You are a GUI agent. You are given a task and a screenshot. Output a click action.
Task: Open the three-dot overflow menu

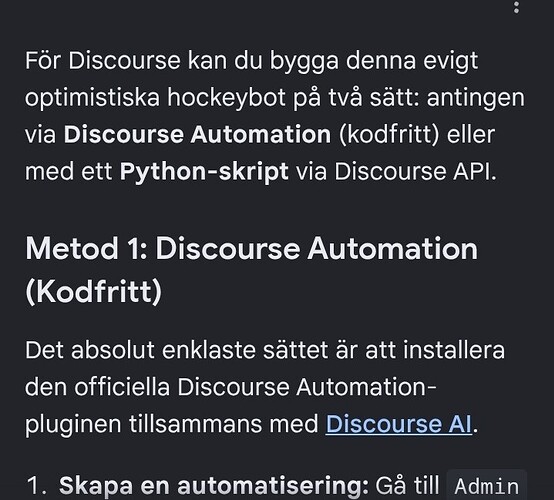516,6
